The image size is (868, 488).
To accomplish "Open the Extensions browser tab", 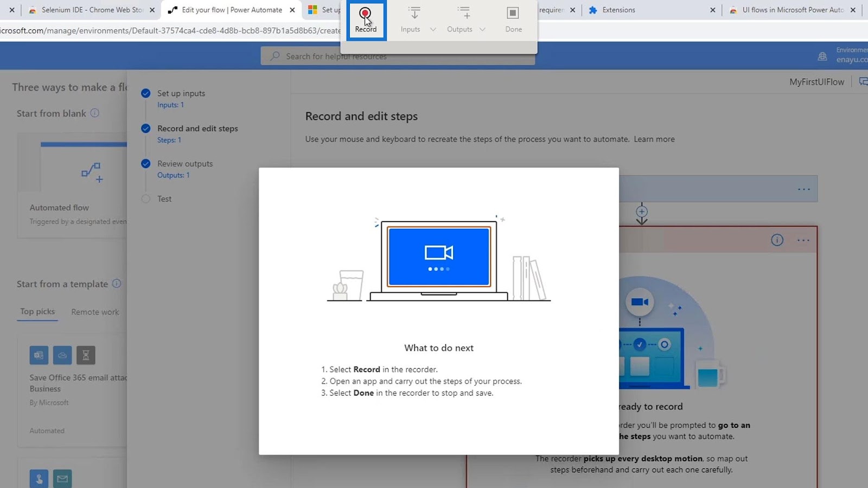I will (x=618, y=10).
